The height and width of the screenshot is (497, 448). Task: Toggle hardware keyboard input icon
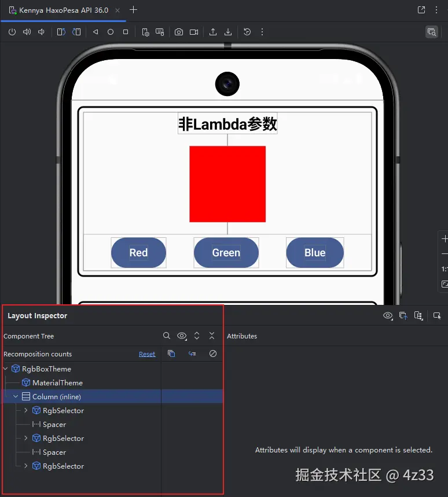coord(160,32)
